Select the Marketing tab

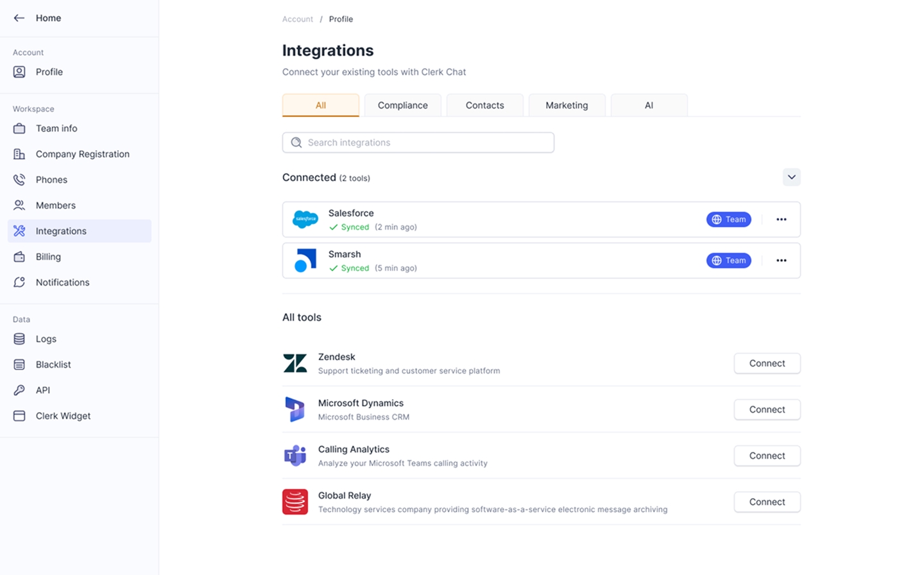(x=567, y=105)
